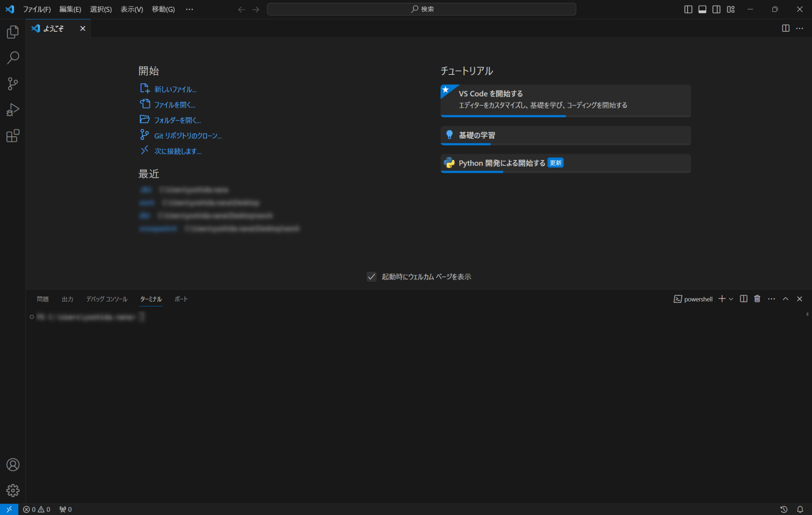
Task: Open the Run and Debug icon
Action: click(x=12, y=110)
